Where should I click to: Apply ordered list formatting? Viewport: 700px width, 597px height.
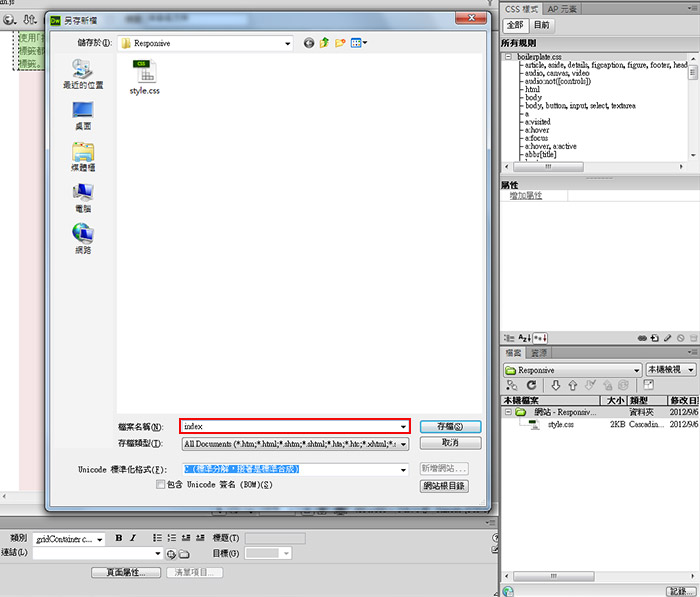point(171,538)
